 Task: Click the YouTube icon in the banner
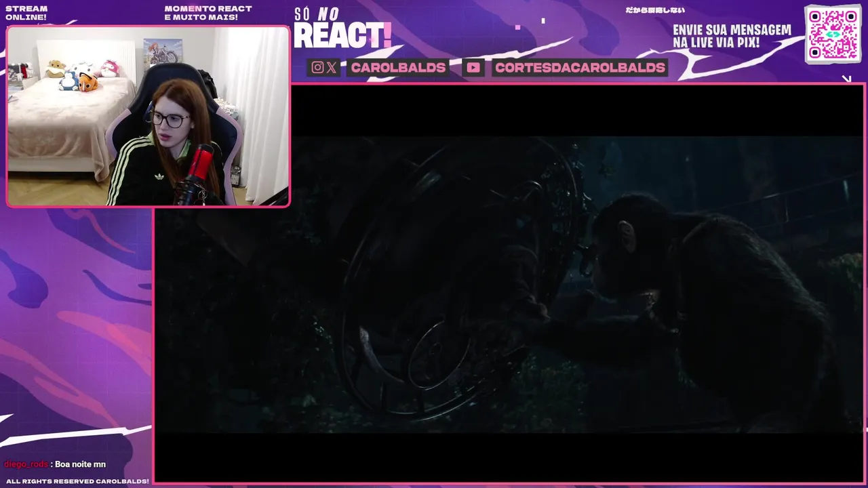click(x=473, y=67)
